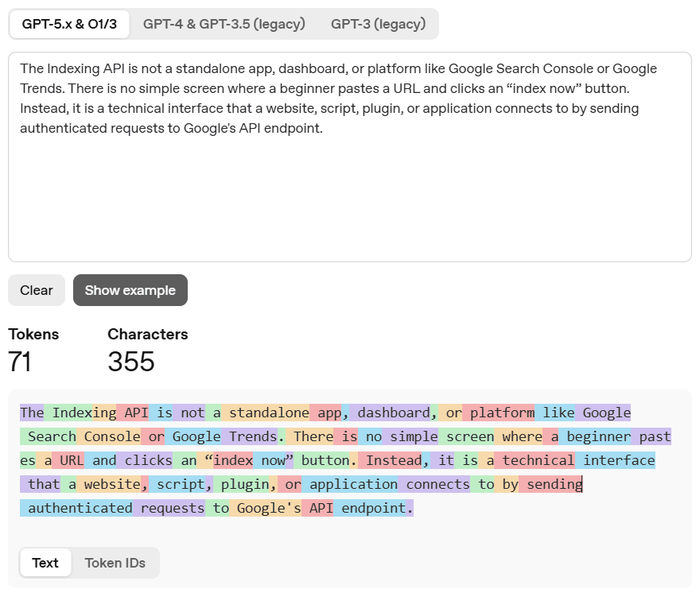700x589 pixels.
Task: Click the highlighted token 'button'
Action: point(321,460)
